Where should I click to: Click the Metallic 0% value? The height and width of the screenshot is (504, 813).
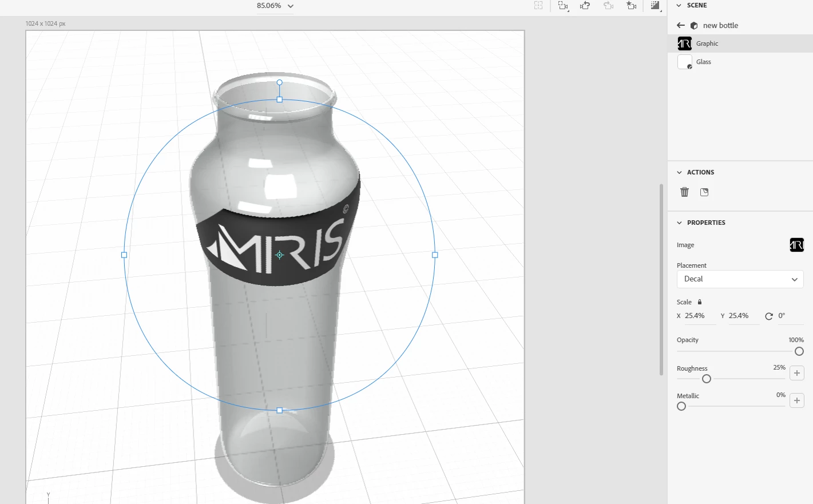tap(781, 395)
